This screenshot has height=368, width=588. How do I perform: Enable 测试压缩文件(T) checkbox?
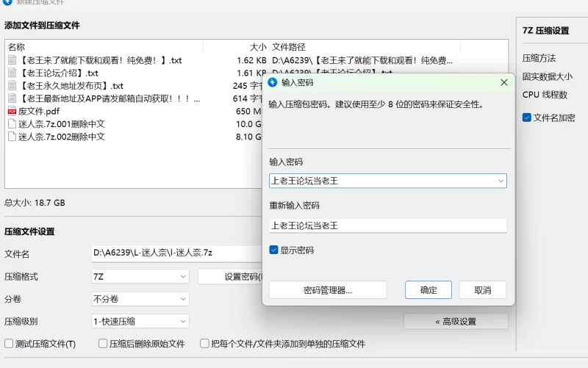pos(9,343)
